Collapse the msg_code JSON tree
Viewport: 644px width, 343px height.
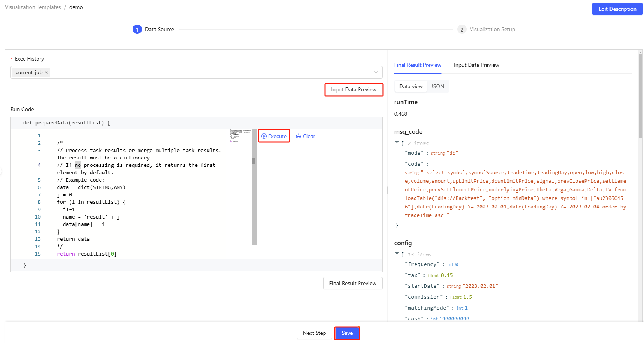(397, 143)
